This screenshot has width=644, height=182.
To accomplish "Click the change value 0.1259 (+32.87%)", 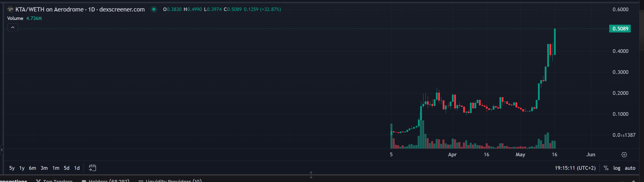I will pyautogui.click(x=262, y=9).
